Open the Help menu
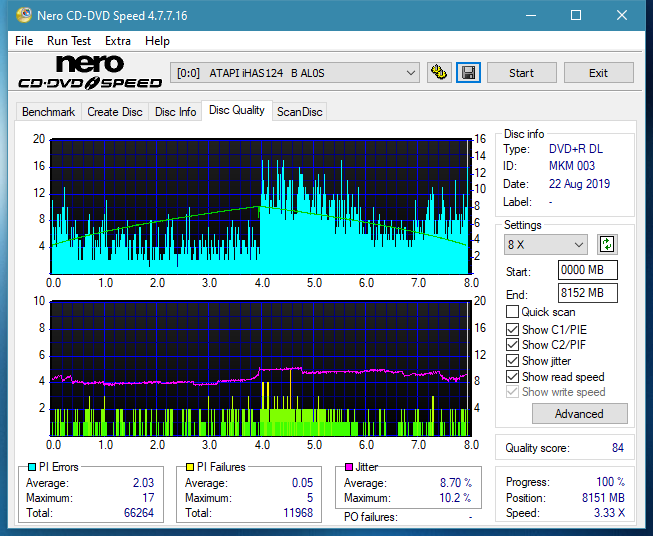This screenshot has height=536, width=653. click(157, 41)
